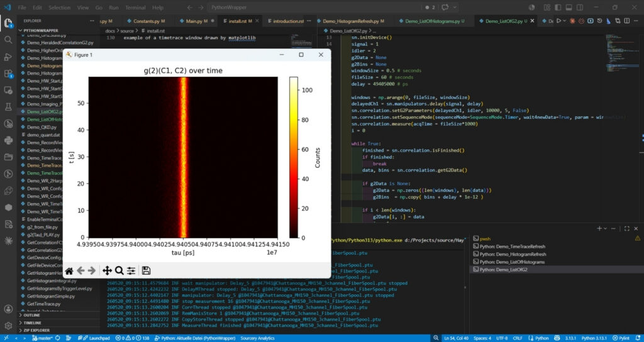This screenshot has width=644, height=342.
Task: Toggle Primary Side Bar layout icon
Action: 558,8
